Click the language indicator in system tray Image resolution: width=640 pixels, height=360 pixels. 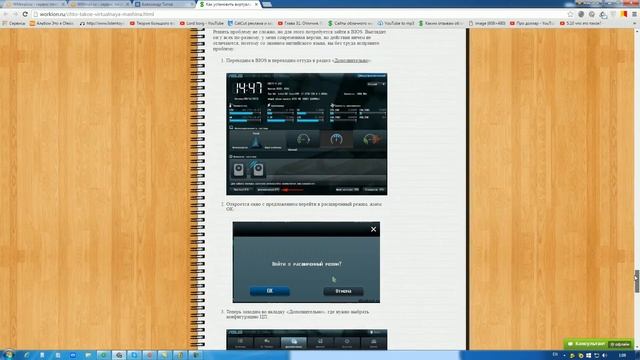pos(555,355)
